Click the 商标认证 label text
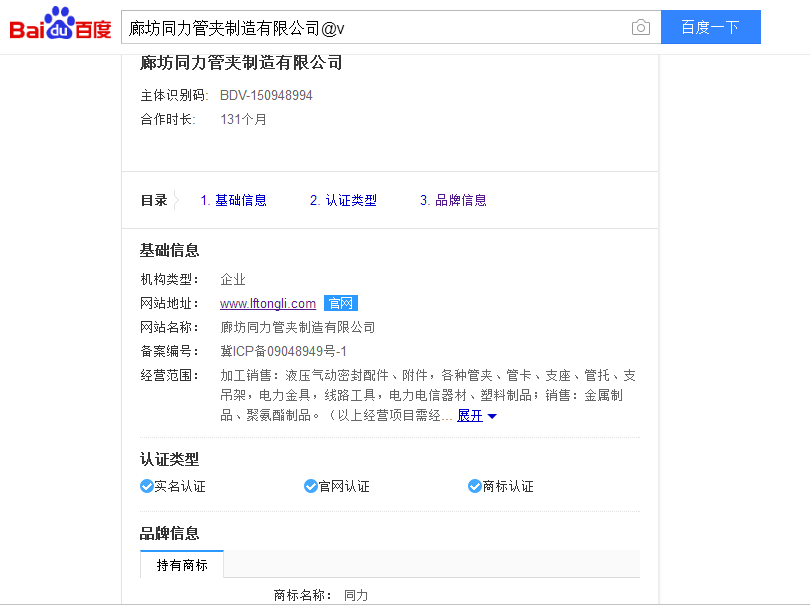Viewport: 810px width, 606px height. 508,487
